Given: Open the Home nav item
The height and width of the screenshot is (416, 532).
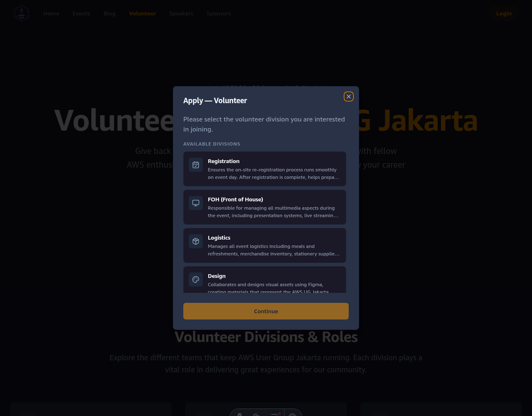Looking at the screenshot, I should tap(51, 13).
